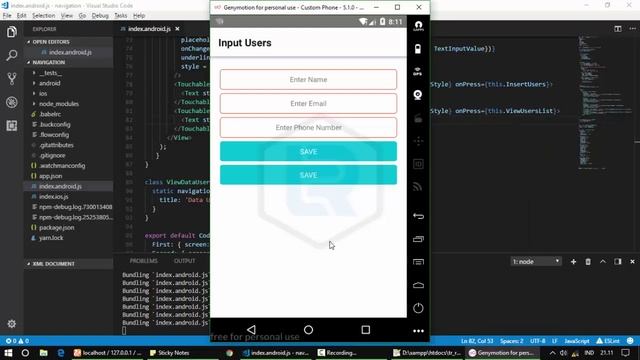Open the File menu
This screenshot has width=640, height=360.
click(x=7, y=16)
